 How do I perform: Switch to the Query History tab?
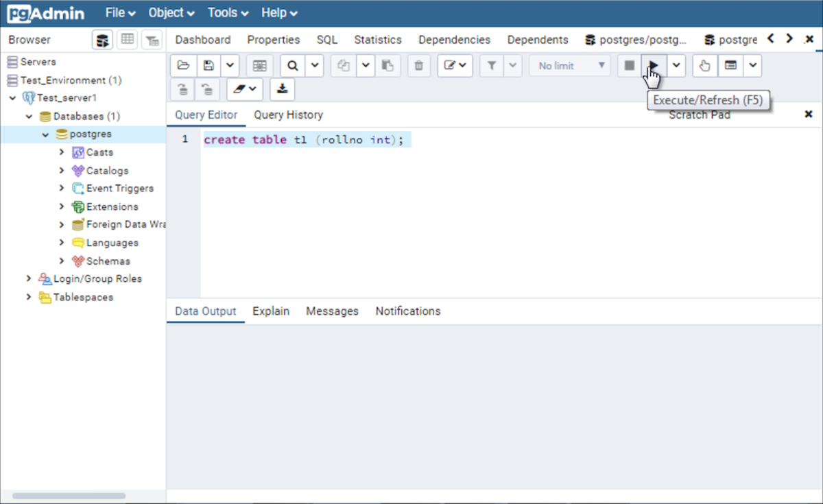pyautogui.click(x=288, y=115)
